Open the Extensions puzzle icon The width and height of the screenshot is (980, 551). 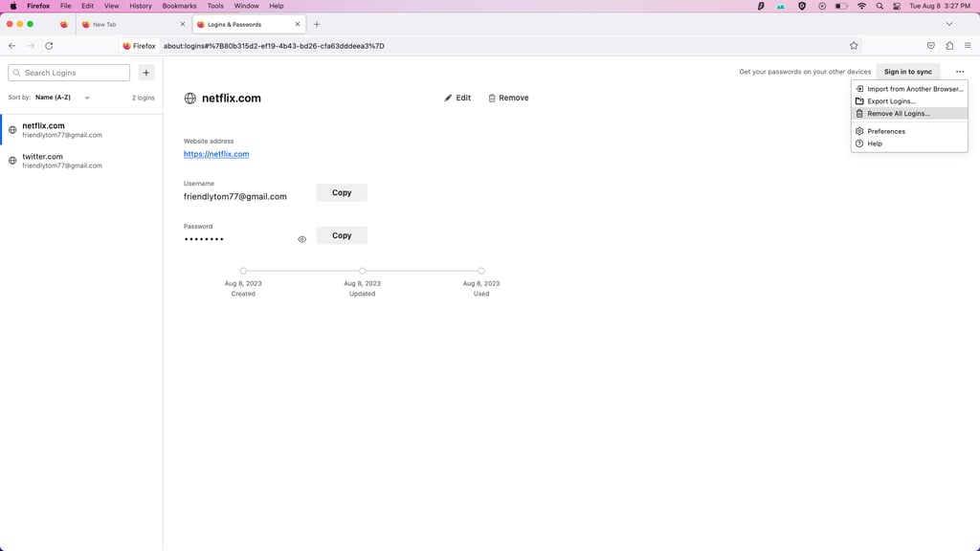tap(949, 46)
